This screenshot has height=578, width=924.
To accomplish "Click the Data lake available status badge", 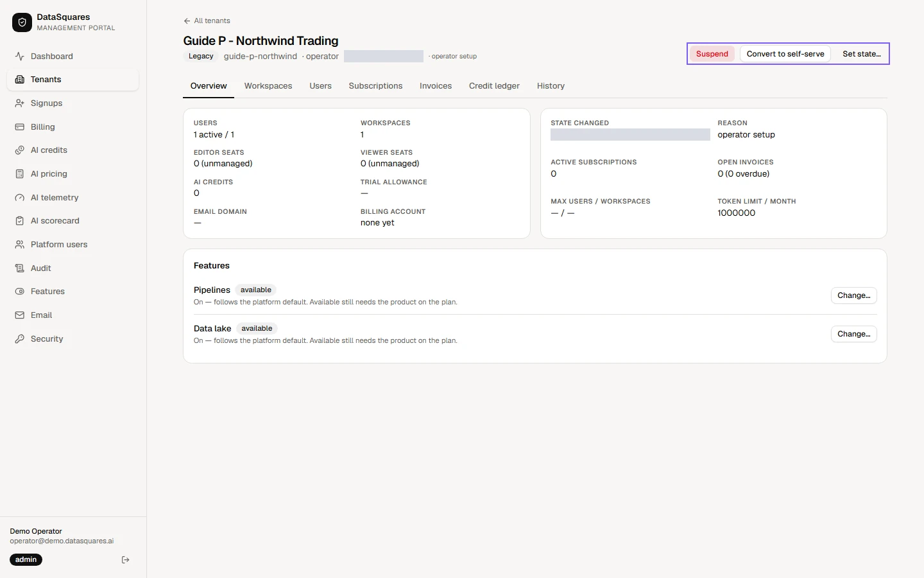I will coord(257,329).
